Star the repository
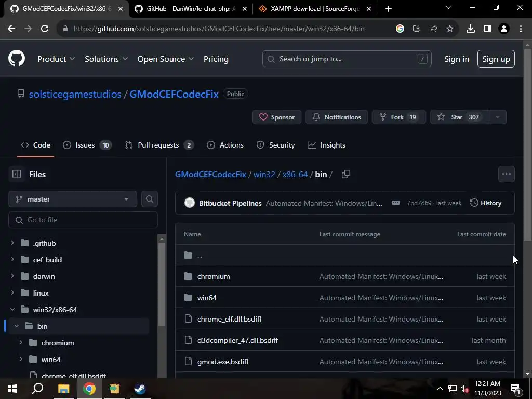 click(460, 117)
